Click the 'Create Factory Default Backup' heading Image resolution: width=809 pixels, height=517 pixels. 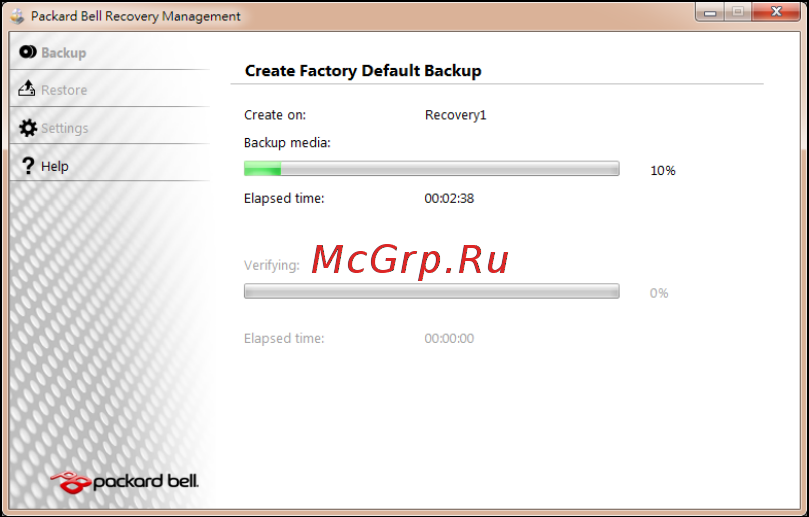point(363,71)
